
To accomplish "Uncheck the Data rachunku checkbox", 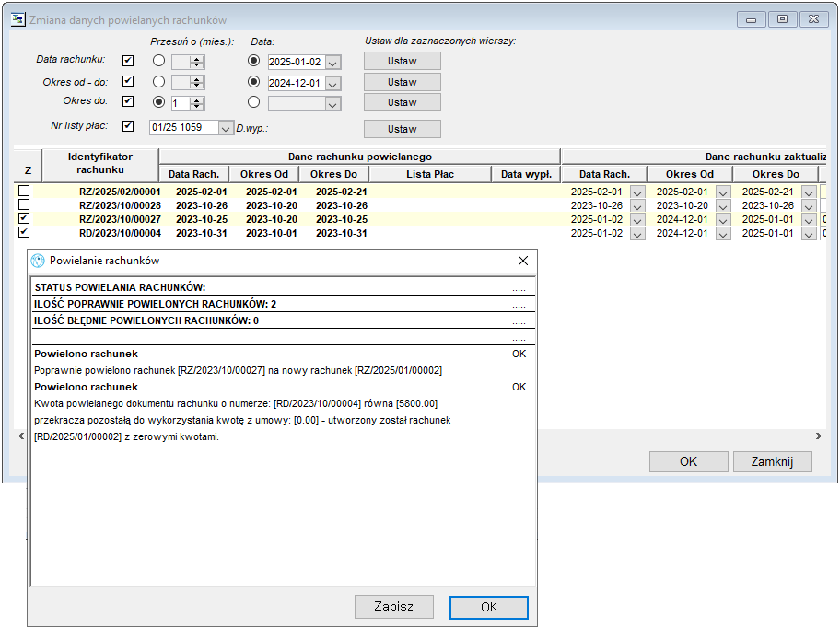I will pyautogui.click(x=127, y=60).
